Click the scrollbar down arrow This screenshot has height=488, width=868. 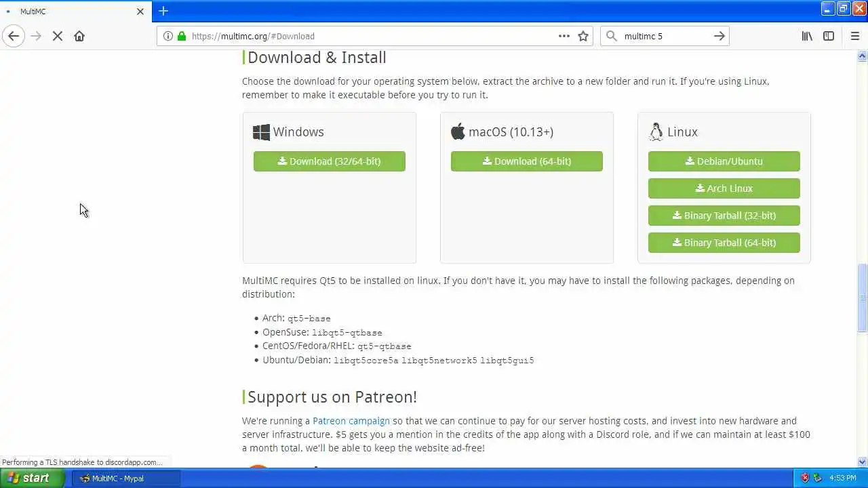[863, 462]
